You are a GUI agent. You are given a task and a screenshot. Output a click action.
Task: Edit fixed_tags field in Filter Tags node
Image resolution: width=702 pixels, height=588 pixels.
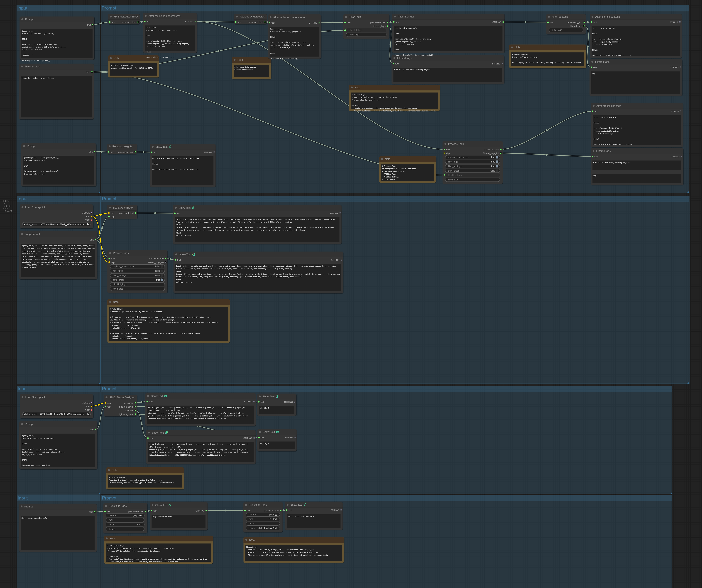(x=366, y=35)
